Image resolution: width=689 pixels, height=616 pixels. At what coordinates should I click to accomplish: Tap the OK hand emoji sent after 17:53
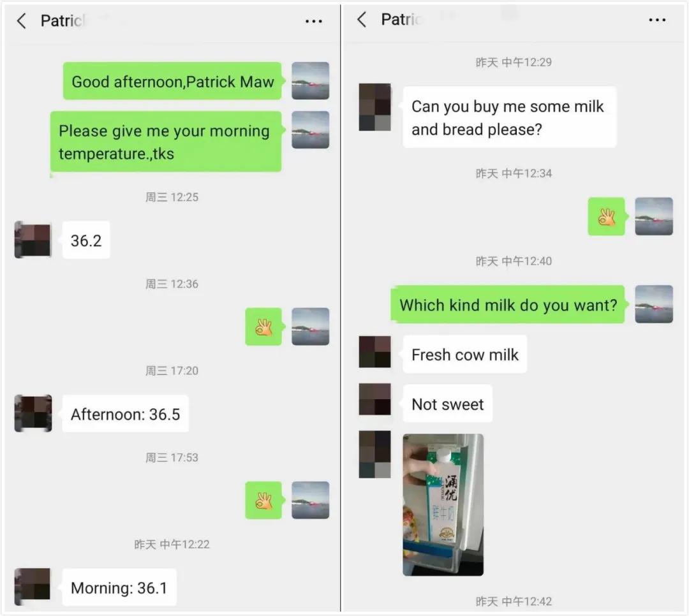tap(263, 500)
